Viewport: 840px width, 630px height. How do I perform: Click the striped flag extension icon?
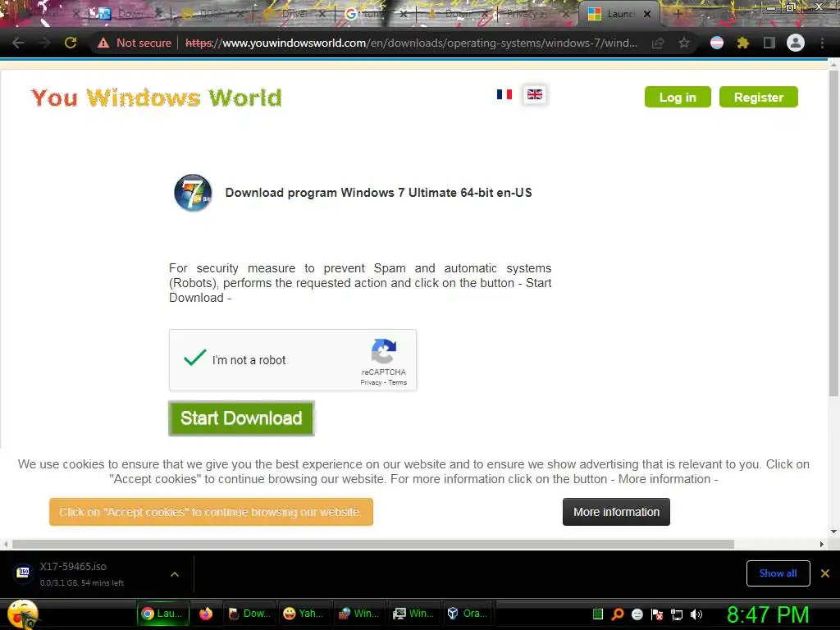717,43
